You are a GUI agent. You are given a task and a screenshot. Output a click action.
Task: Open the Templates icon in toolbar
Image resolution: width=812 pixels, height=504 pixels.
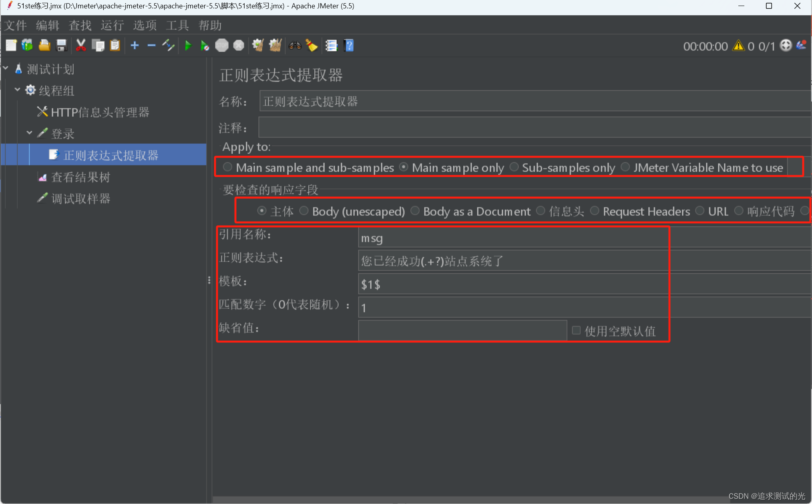click(27, 46)
